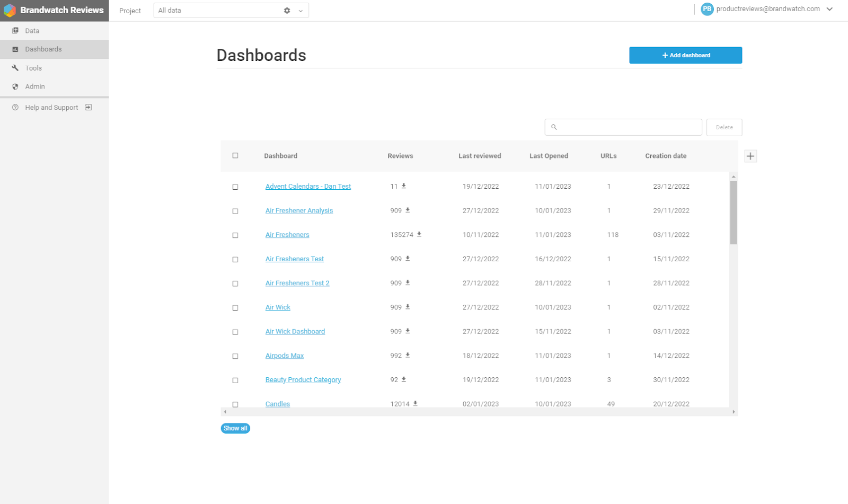This screenshot has height=504, width=848.
Task: Open the Beauty Product Category link
Action: coord(303,380)
